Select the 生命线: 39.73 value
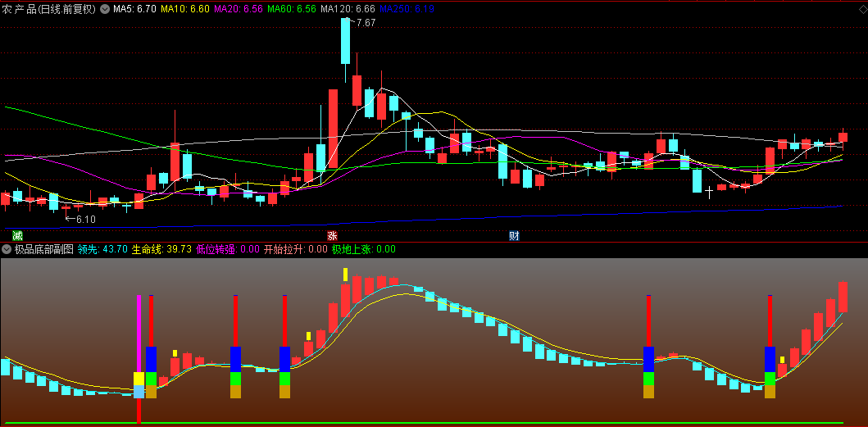Viewport: 868px width, 427px height. 161,249
